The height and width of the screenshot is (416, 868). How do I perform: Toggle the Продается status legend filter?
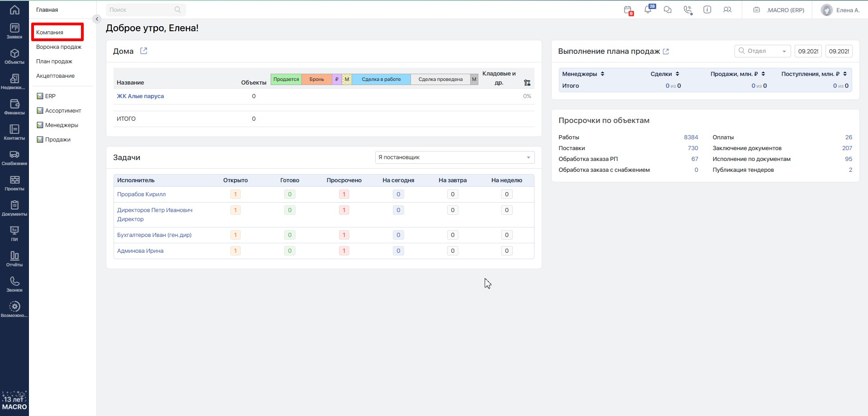[286, 80]
